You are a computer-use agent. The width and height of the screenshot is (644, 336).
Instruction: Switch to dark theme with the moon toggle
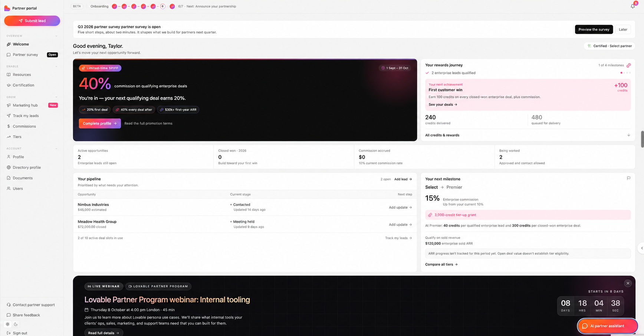click(x=16, y=324)
